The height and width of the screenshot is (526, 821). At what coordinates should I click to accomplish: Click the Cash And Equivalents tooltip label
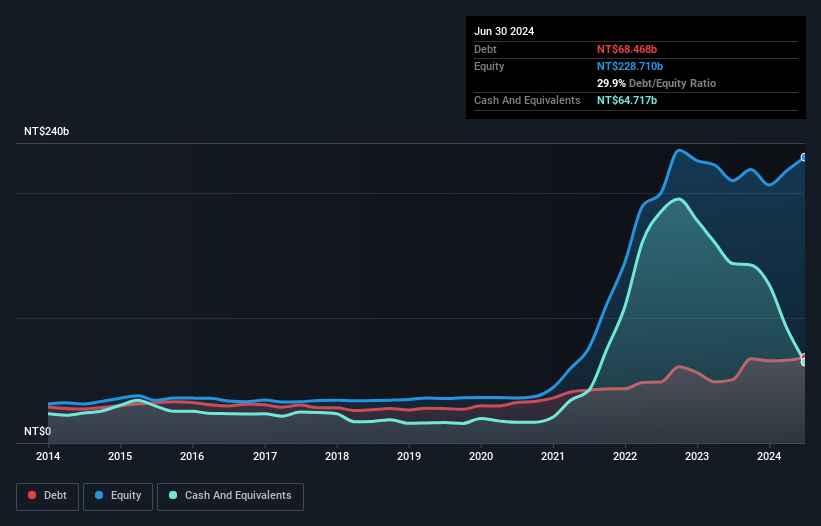[x=527, y=100]
